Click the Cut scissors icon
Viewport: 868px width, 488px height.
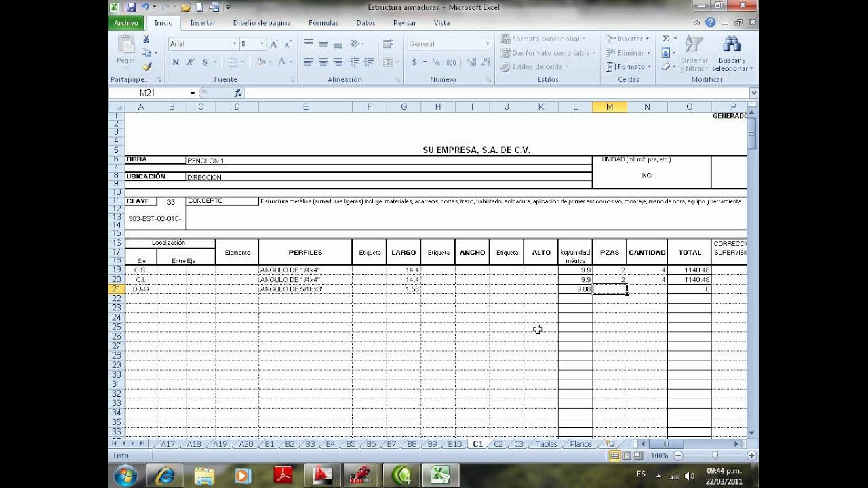pos(146,39)
